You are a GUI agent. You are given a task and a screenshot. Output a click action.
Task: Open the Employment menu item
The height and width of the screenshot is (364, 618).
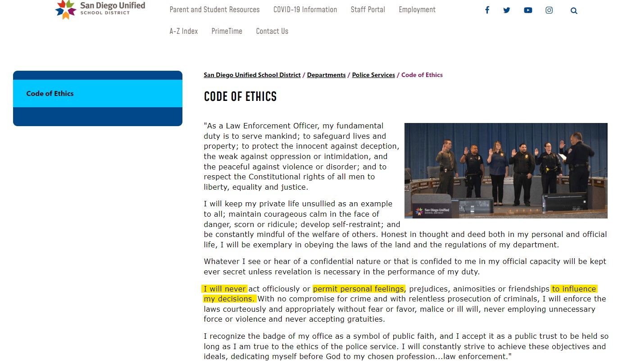tap(417, 9)
